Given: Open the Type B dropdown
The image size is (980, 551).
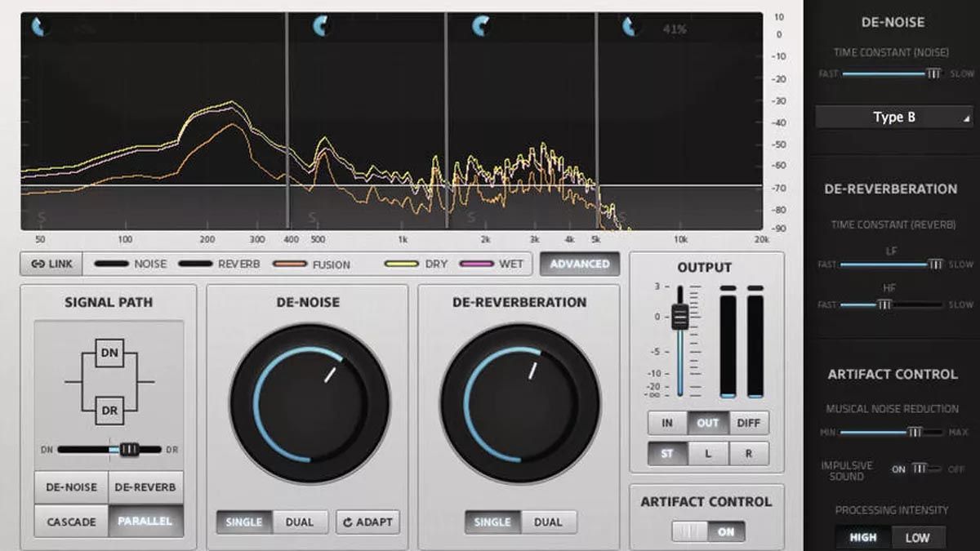Looking at the screenshot, I should click(893, 117).
